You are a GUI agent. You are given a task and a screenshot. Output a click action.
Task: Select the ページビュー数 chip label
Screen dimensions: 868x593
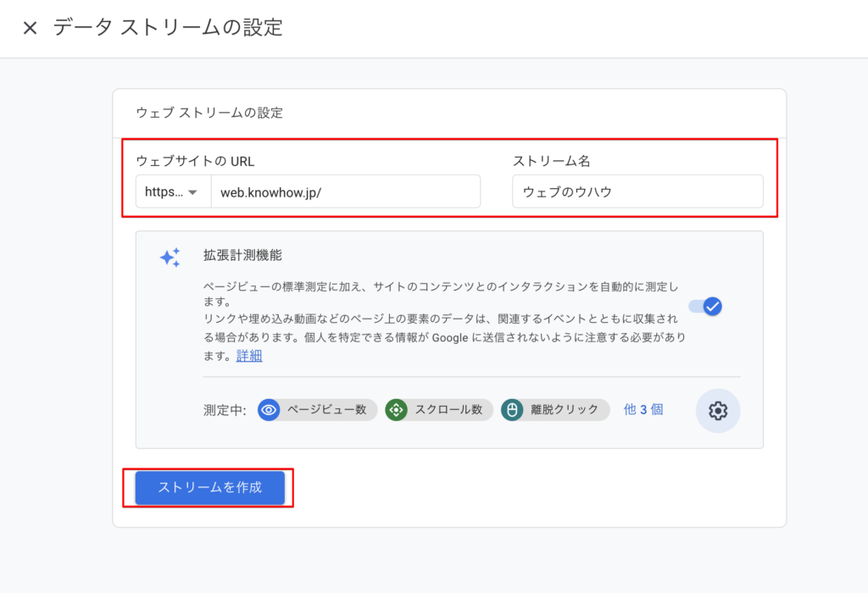pyautogui.click(x=326, y=409)
